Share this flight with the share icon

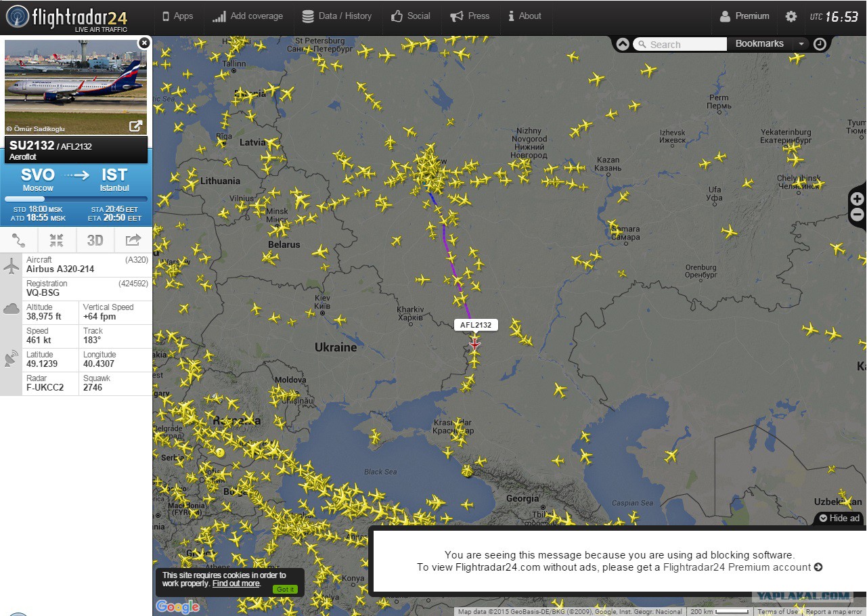click(x=133, y=240)
